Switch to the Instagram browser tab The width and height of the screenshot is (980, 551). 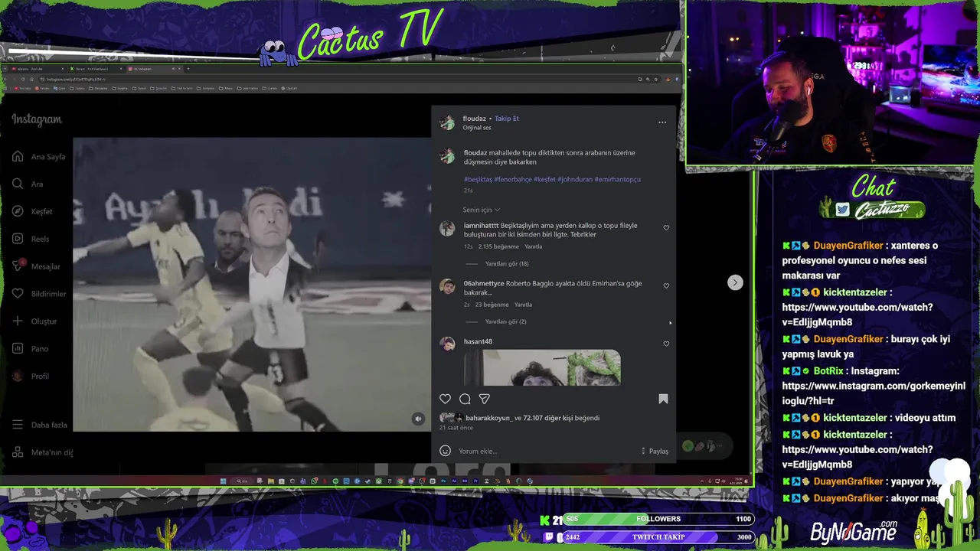(155, 69)
